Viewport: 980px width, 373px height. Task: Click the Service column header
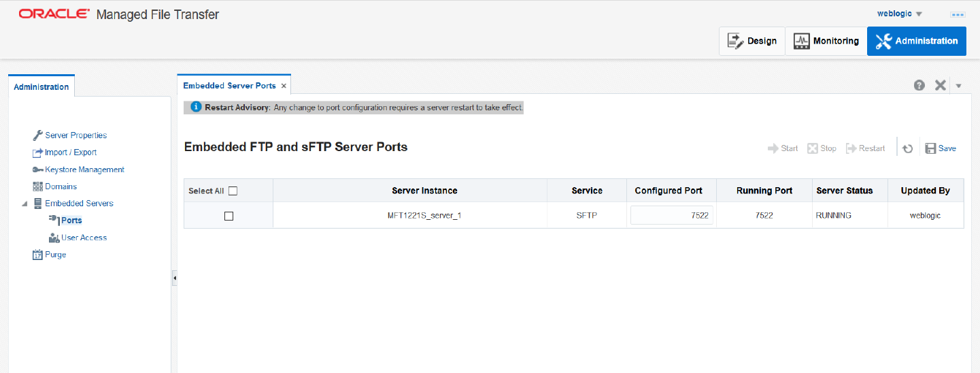coord(587,191)
